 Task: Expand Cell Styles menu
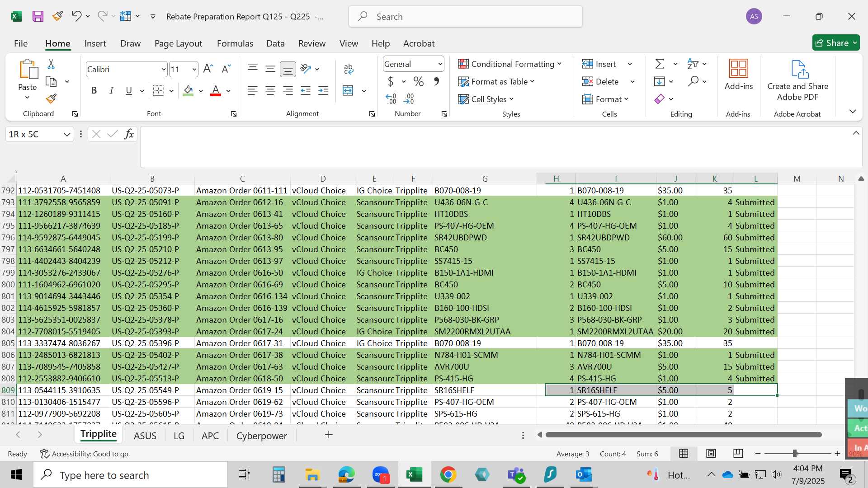click(486, 99)
